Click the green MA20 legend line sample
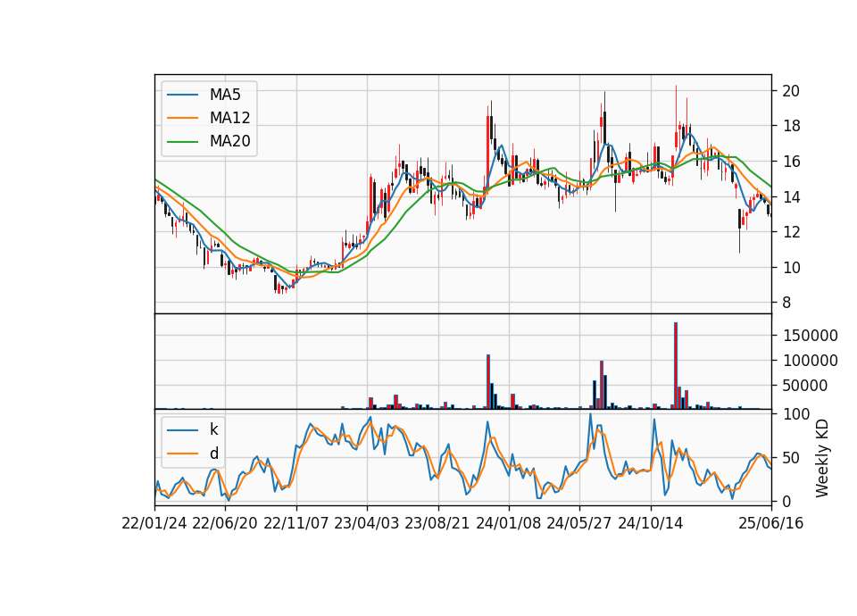 coord(182,141)
